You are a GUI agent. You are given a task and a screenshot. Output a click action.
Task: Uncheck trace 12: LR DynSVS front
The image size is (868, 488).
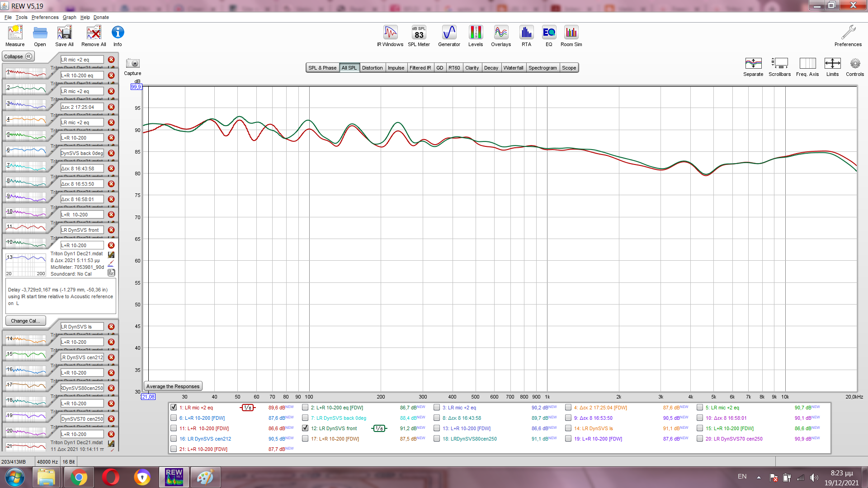point(305,428)
